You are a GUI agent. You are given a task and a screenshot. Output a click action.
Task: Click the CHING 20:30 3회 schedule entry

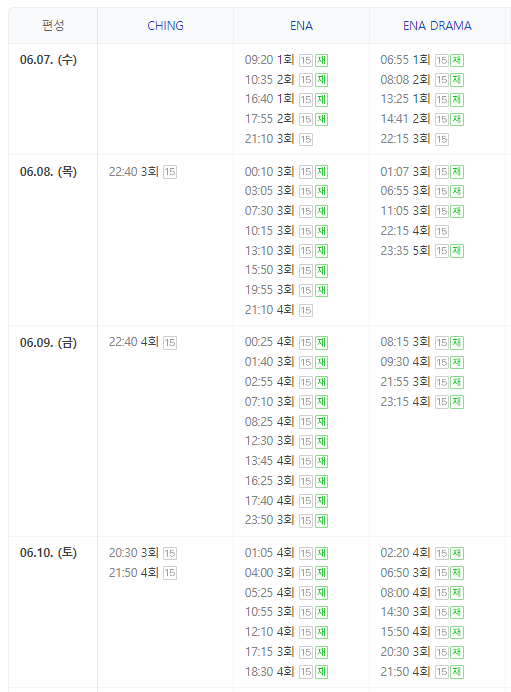[x=134, y=553]
